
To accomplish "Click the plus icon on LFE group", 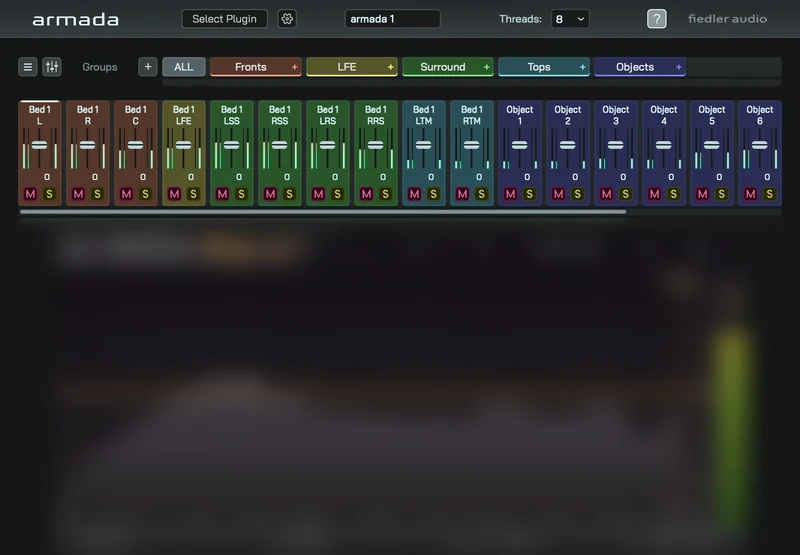I will [x=390, y=67].
